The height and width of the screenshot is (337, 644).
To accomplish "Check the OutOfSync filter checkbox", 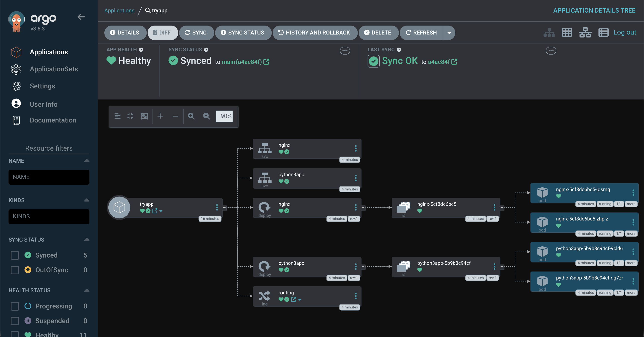I will [x=15, y=270].
